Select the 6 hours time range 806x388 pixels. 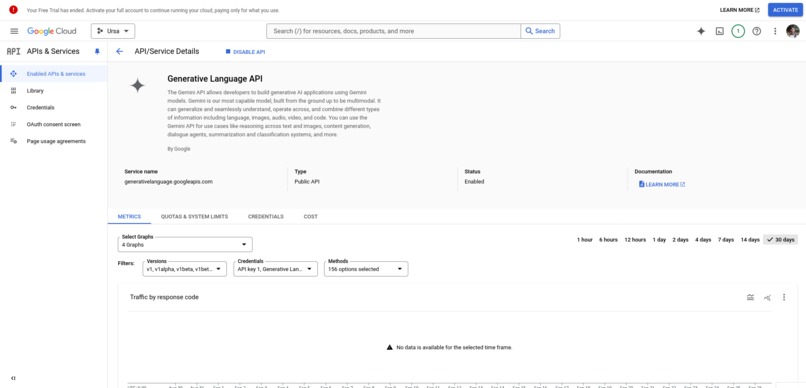(x=608, y=239)
